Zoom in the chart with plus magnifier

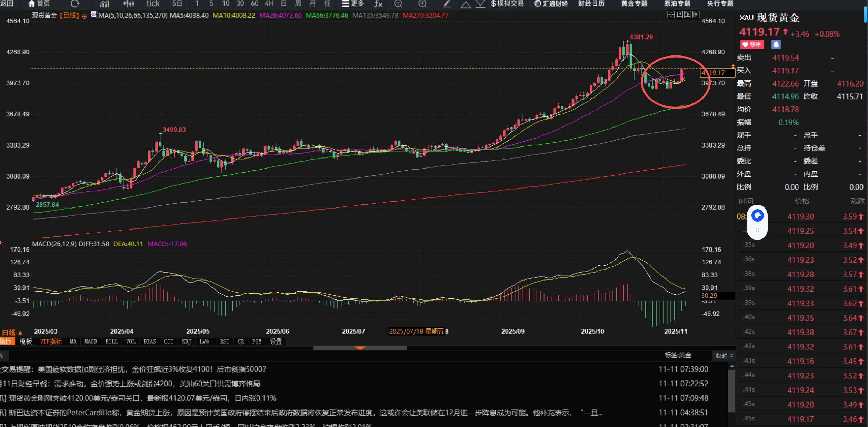tap(422, 4)
